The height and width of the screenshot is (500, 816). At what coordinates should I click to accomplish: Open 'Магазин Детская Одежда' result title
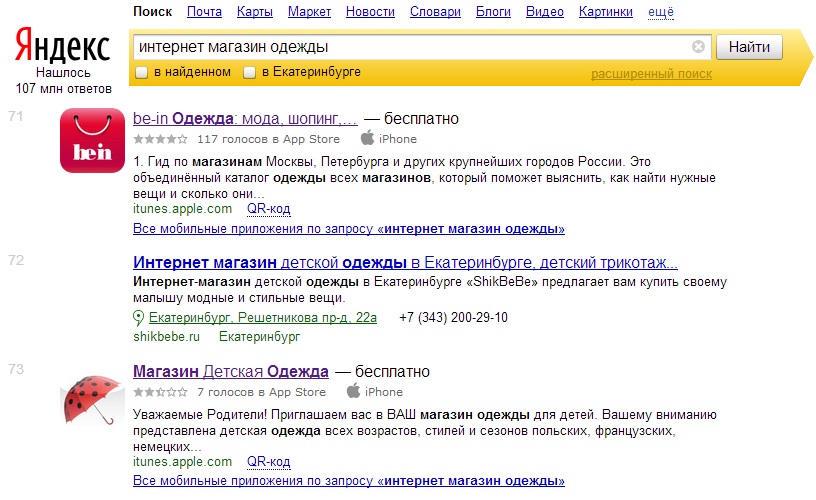point(231,371)
